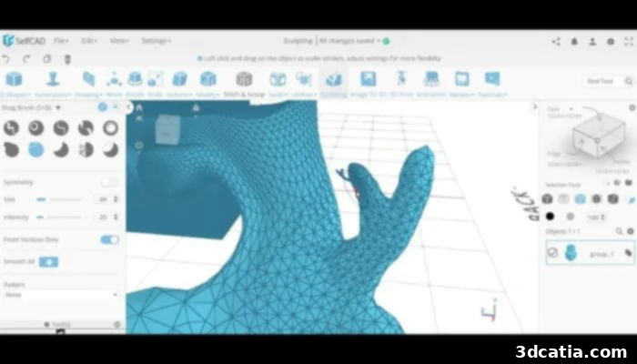Undo the last action
The height and width of the screenshot is (364, 637).
(x=5, y=59)
